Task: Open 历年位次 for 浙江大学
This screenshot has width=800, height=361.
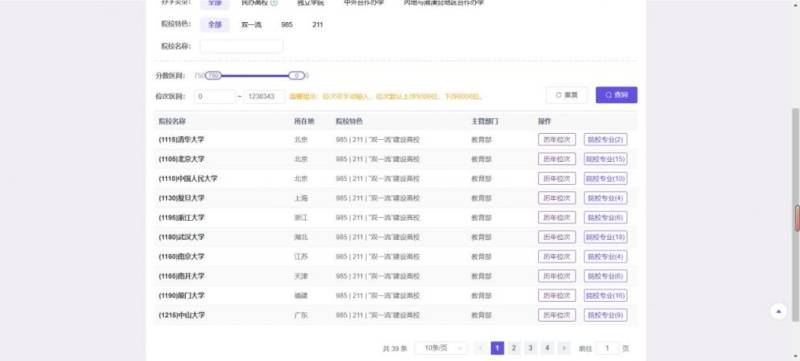Action: coord(557,218)
